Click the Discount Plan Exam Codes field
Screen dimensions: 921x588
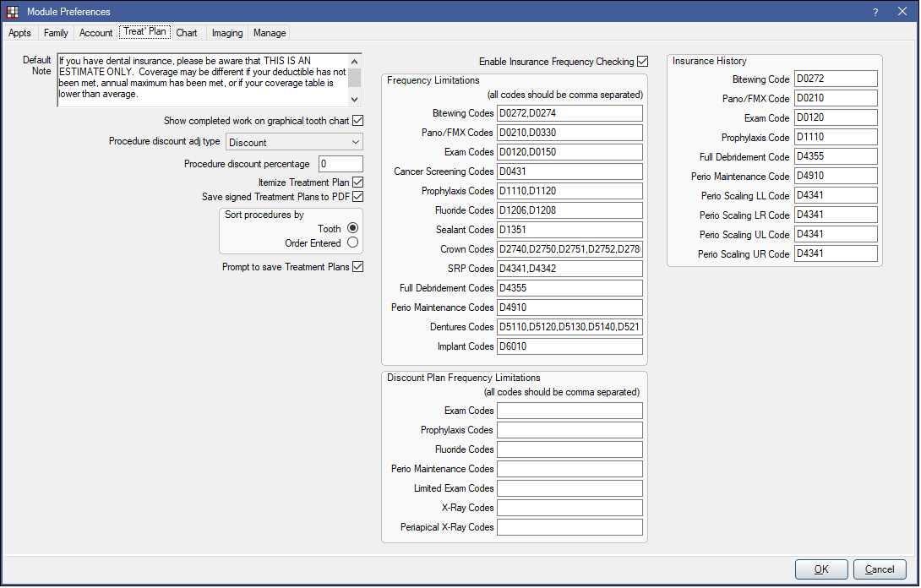click(x=569, y=411)
